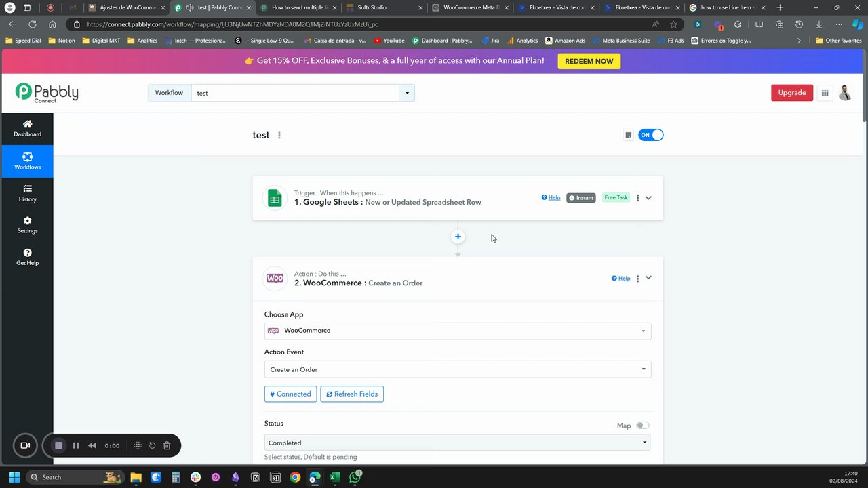This screenshot has width=868, height=488.
Task: Open the Status Completed dropdown
Action: point(458,443)
